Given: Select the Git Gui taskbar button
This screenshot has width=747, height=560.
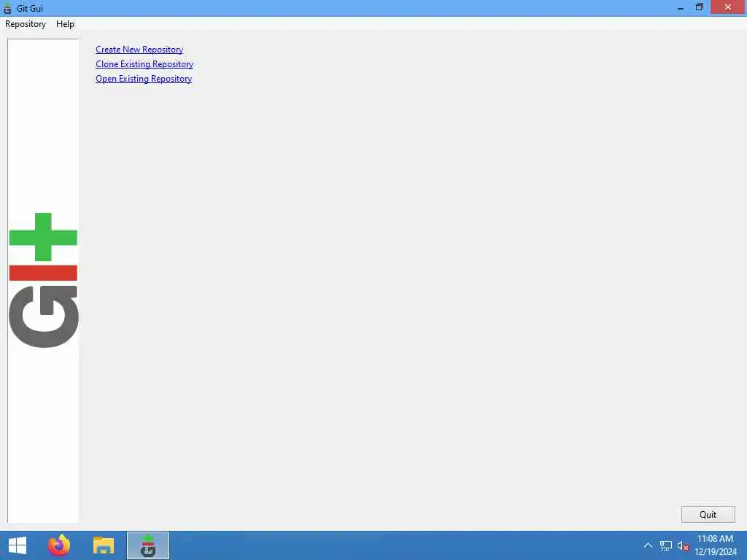Looking at the screenshot, I should tap(148, 545).
